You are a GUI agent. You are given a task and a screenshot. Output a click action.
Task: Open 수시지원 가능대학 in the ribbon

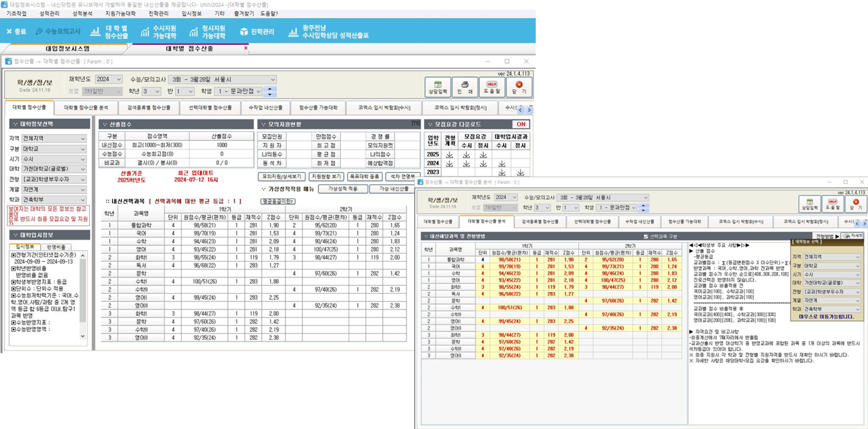[159, 32]
